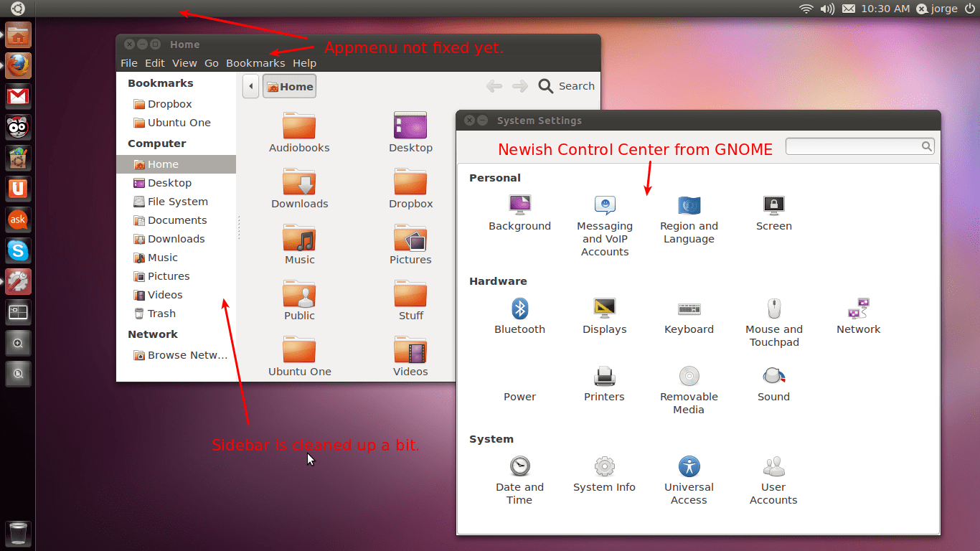
Task: Open the messaging mail indicator
Action: 849,9
